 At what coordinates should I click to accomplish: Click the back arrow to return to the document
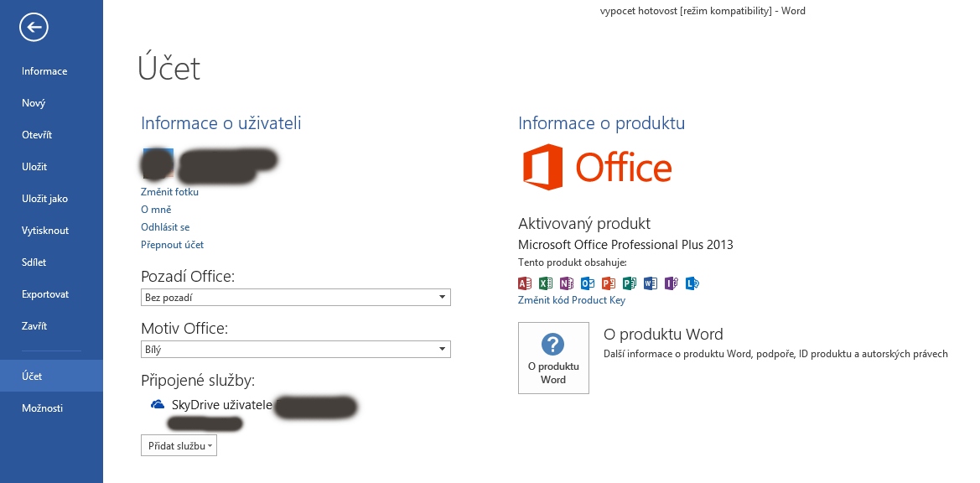click(34, 28)
